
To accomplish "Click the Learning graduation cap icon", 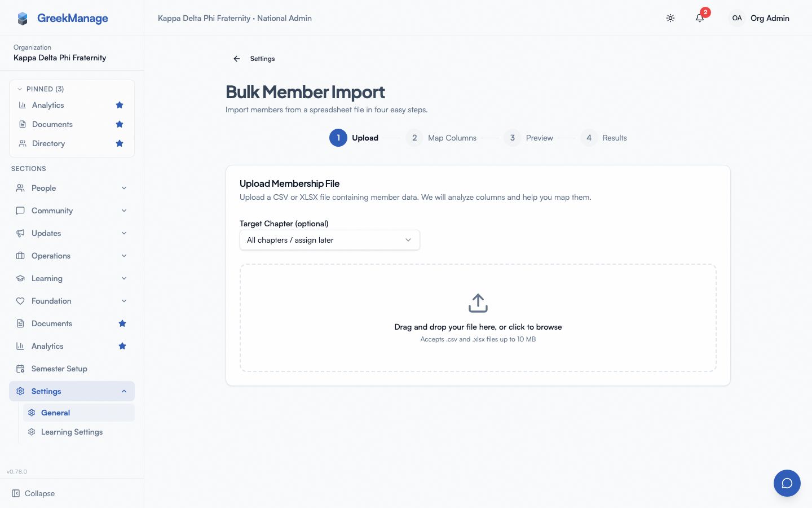I will 20,278.
